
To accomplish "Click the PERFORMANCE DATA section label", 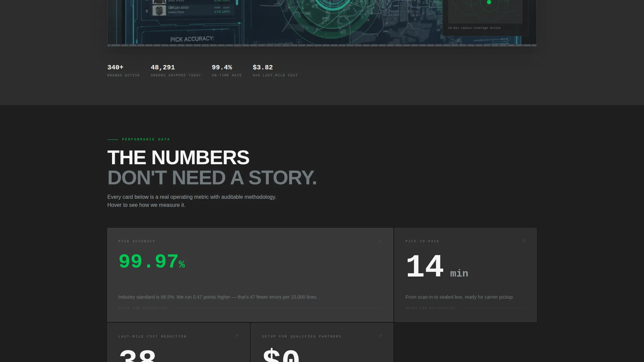I will pyautogui.click(x=146, y=139).
